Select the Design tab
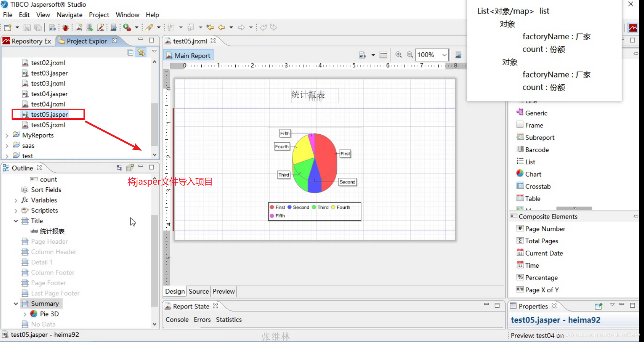Viewport: 644px width, 342px height. pos(175,292)
